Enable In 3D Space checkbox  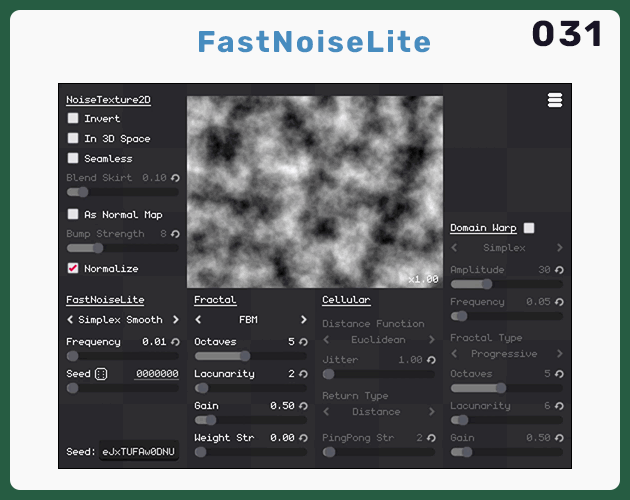coord(73,138)
